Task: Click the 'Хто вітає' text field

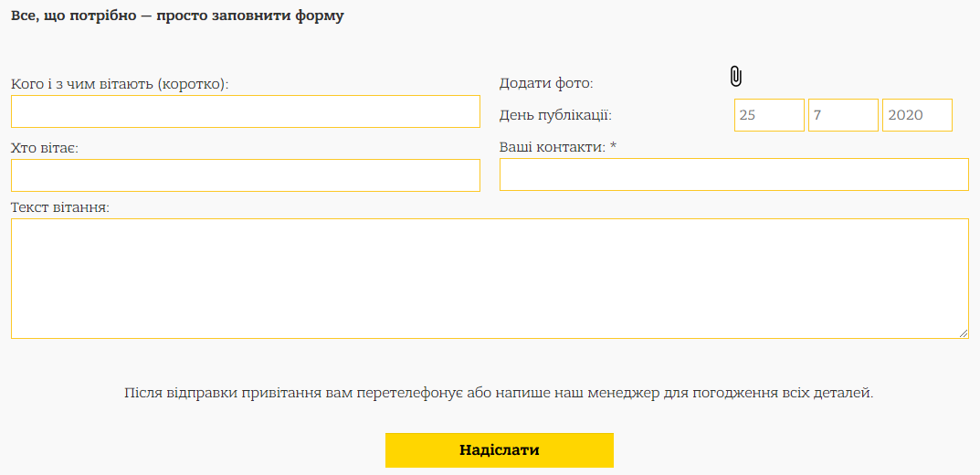Action: (x=246, y=175)
